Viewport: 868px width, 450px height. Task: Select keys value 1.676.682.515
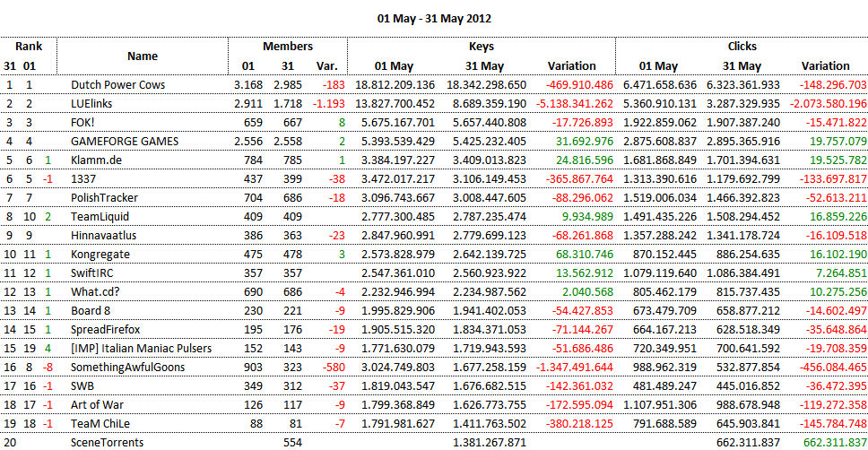pos(490,385)
